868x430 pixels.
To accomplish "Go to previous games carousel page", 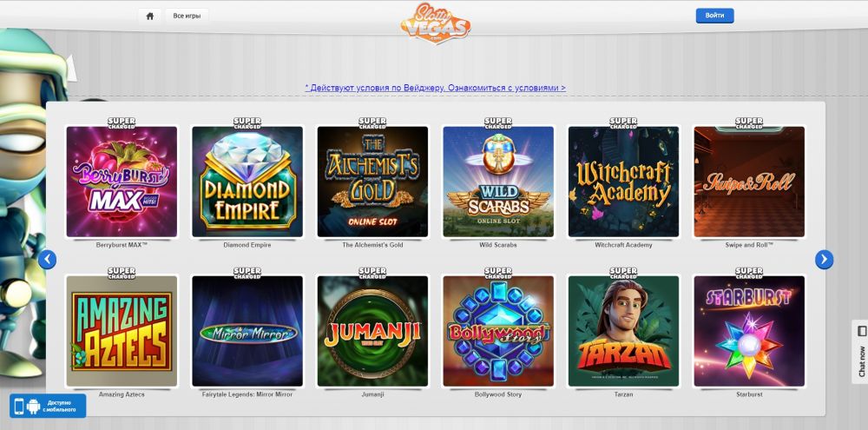I will pos(48,259).
